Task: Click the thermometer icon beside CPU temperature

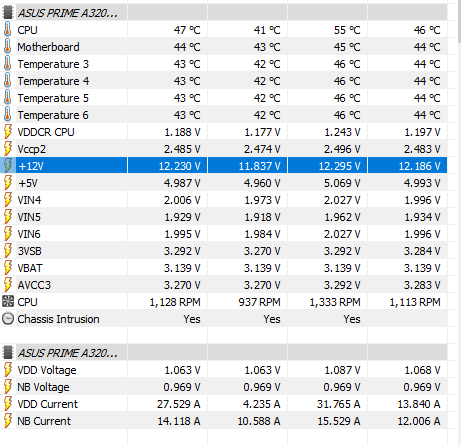Action: coord(7,30)
